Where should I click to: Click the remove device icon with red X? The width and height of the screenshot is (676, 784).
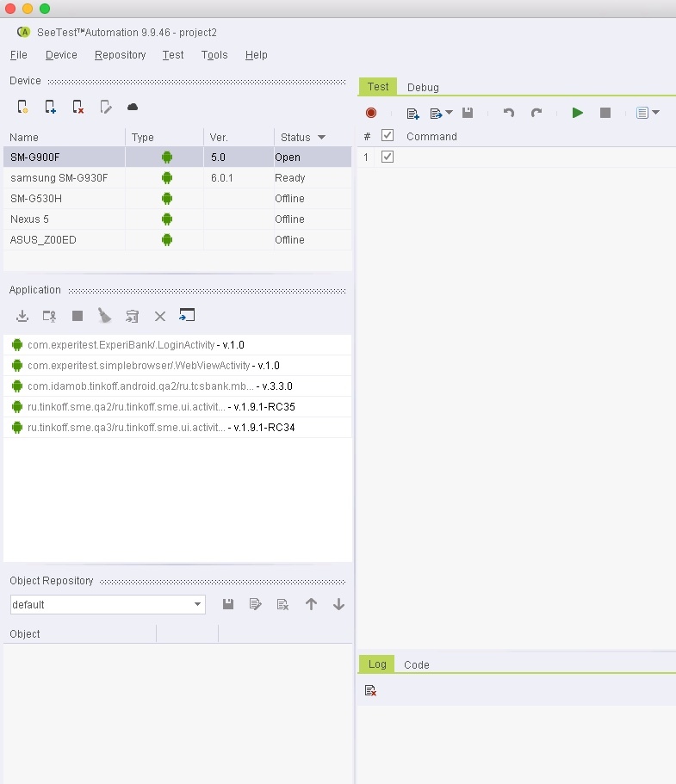[x=78, y=107]
